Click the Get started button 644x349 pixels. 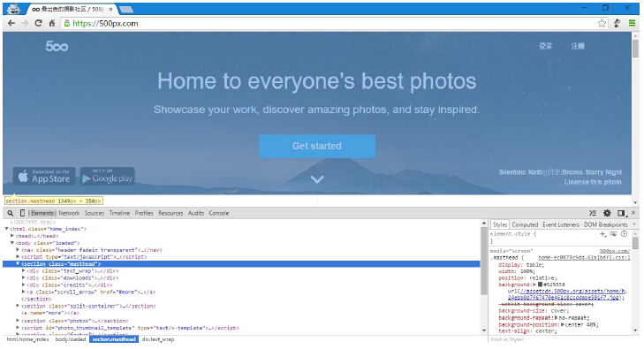[317, 146]
